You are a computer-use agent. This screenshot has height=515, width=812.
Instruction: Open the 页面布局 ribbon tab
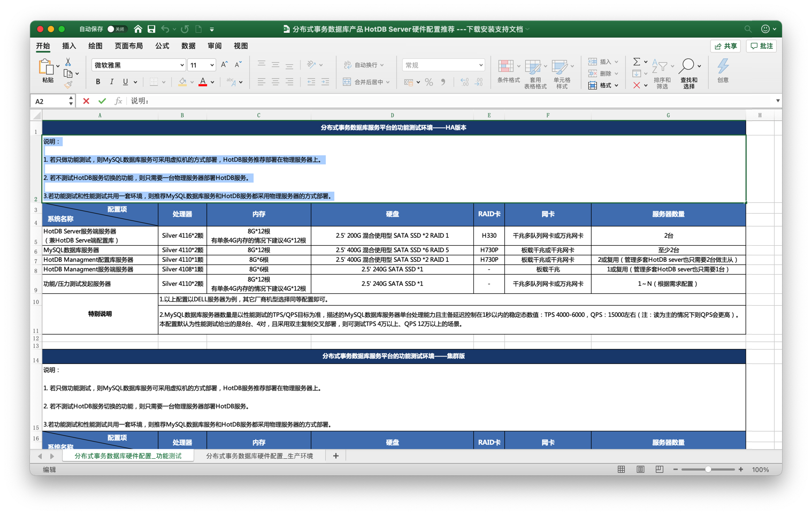(128, 46)
